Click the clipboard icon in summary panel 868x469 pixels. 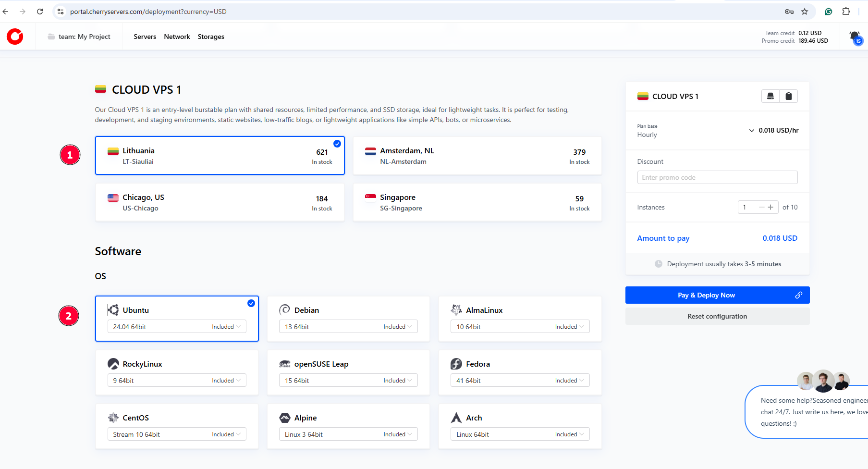[x=788, y=96]
